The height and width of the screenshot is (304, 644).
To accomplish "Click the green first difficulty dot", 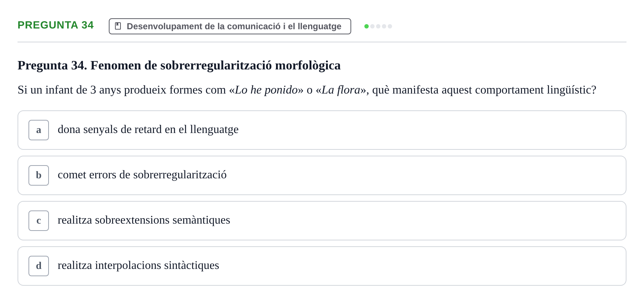I will 367,26.
